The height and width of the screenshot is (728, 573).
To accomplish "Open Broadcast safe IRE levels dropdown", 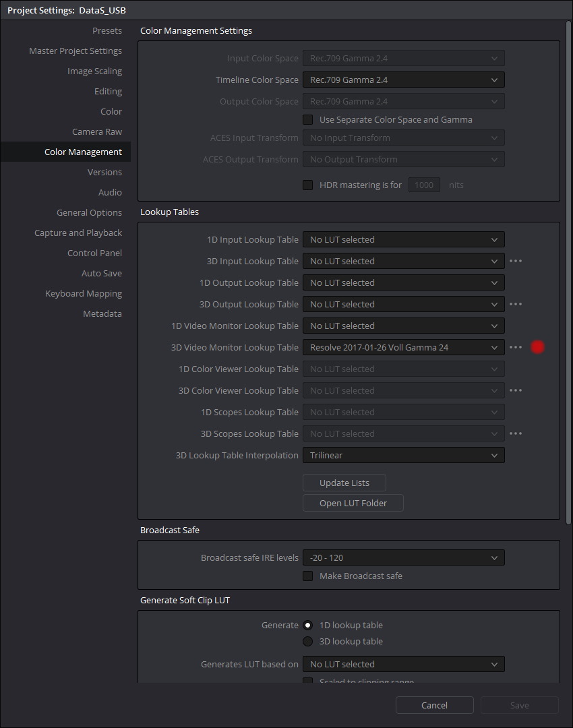I will click(404, 557).
